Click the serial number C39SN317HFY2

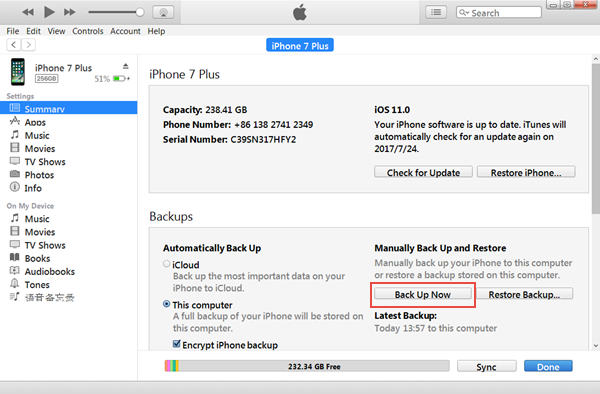point(263,139)
